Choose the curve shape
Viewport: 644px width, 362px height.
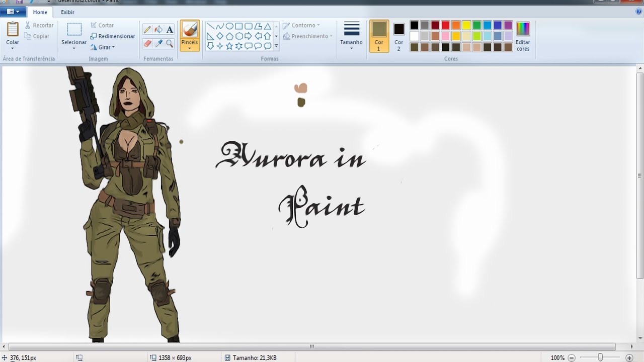[220, 26]
